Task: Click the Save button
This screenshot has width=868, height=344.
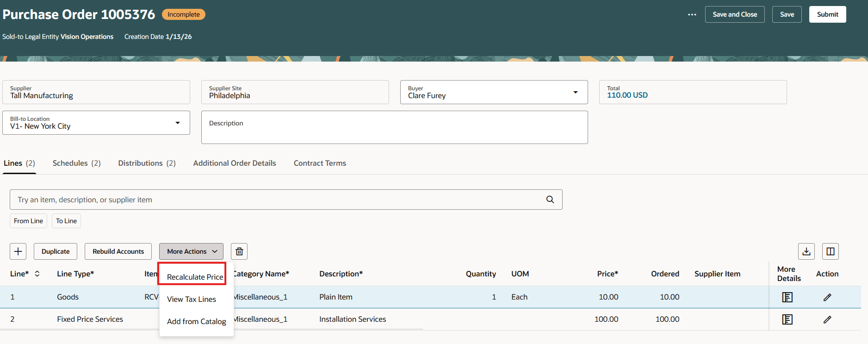Action: tap(787, 14)
